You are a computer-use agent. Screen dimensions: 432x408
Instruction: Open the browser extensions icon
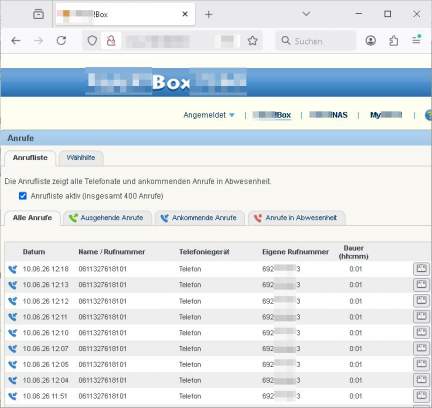394,41
